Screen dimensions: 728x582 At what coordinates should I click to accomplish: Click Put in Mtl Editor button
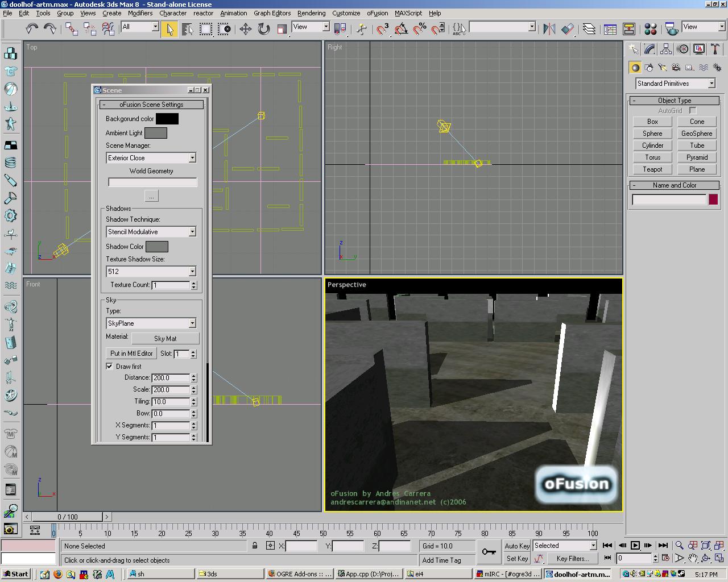(131, 354)
